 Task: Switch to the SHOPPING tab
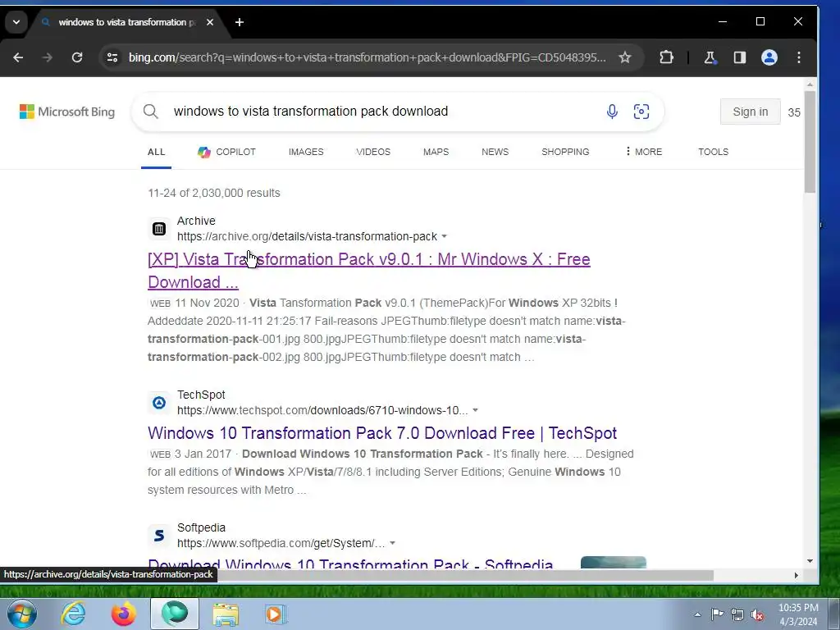point(565,152)
